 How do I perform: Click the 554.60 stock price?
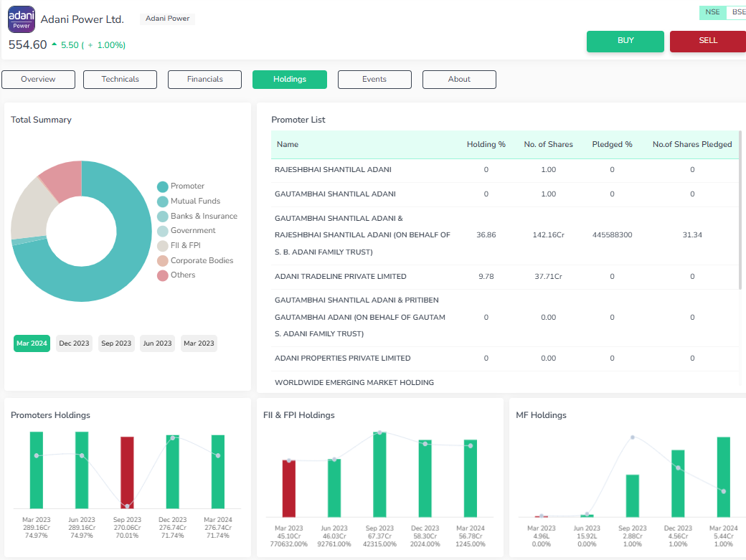pos(27,44)
